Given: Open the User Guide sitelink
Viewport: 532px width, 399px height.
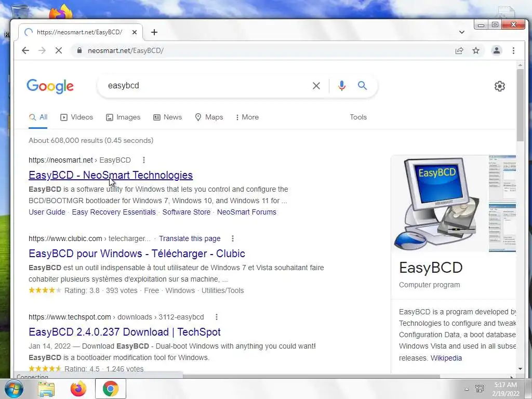Looking at the screenshot, I should [x=47, y=212].
